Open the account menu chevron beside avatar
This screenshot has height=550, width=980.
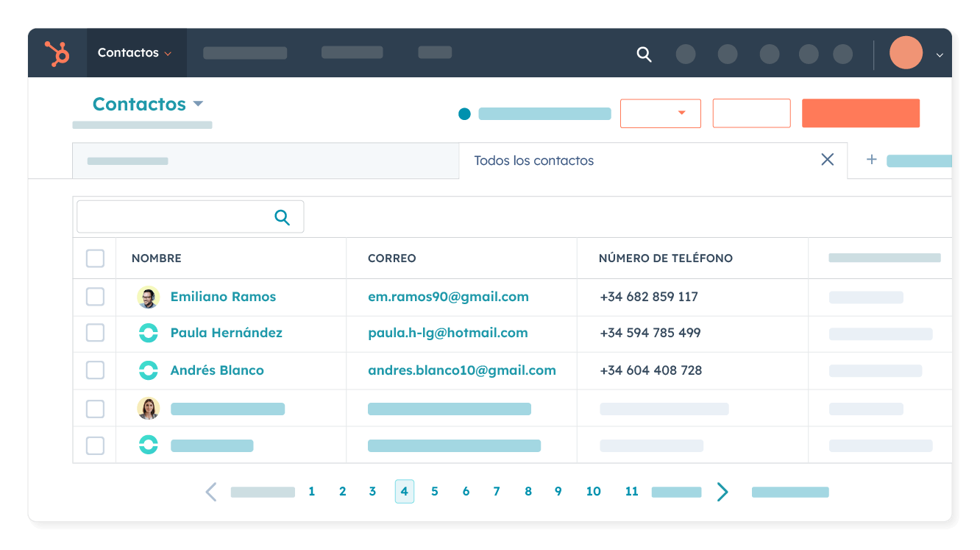939,54
